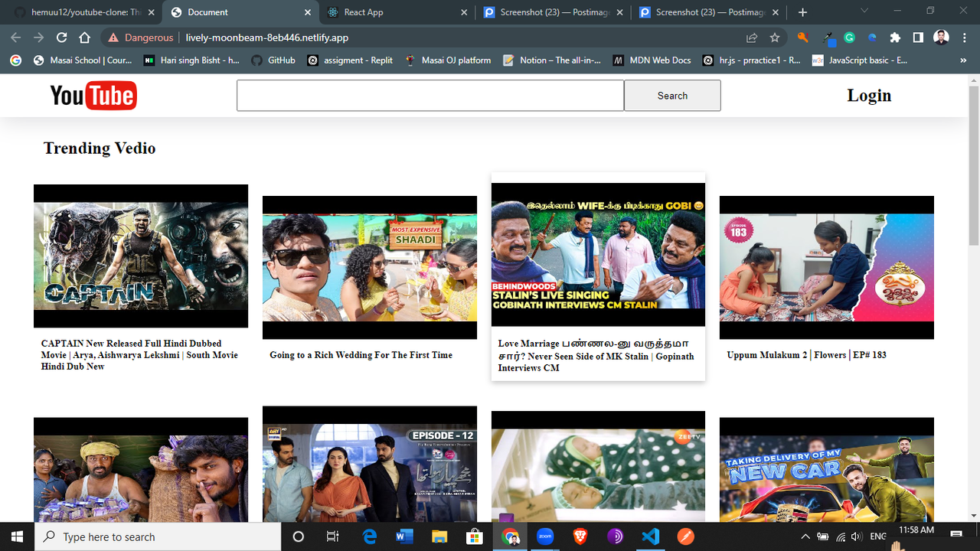This screenshot has width=980, height=551.
Task: Open the Gobinath Interviews CM Stalin thumbnail
Action: [598, 254]
